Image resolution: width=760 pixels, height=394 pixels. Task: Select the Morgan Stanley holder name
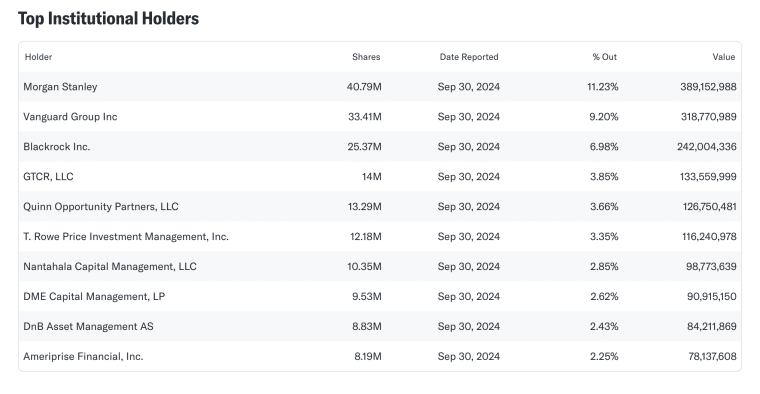[x=60, y=87]
